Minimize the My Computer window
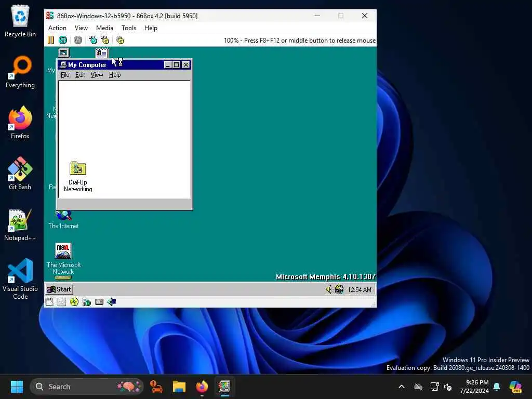 (x=168, y=64)
